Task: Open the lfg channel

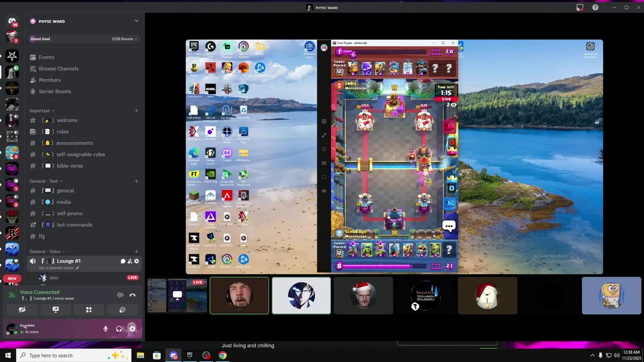Action: click(x=84, y=236)
